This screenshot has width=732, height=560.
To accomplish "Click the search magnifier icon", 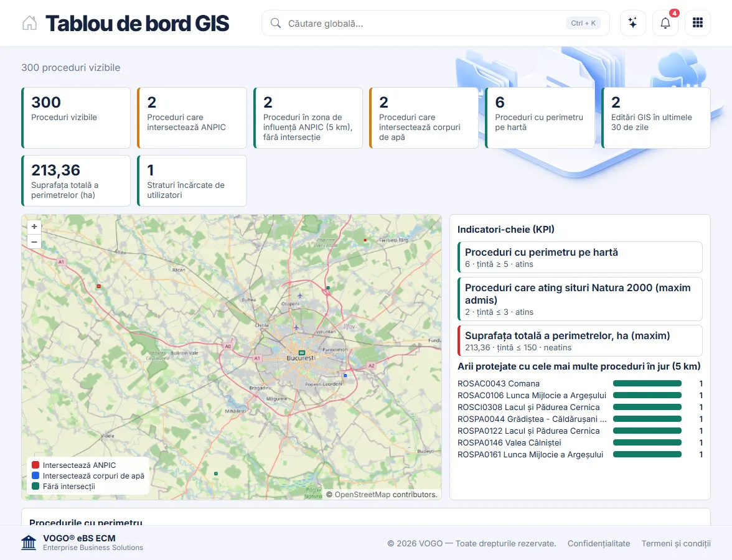I will pyautogui.click(x=275, y=24).
